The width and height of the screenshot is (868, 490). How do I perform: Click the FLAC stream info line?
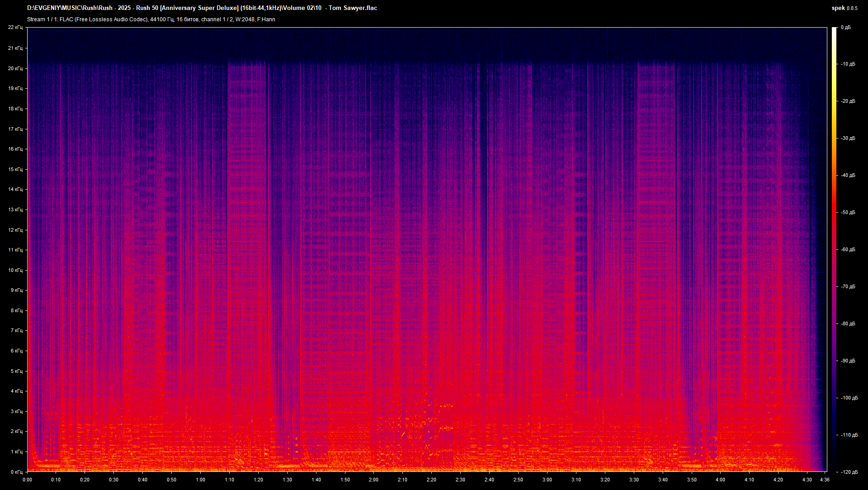click(151, 19)
